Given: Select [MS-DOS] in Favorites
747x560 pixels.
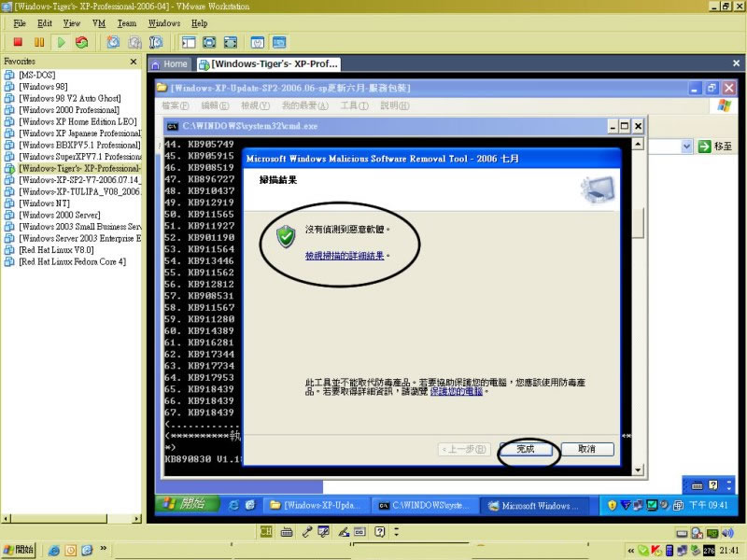Looking at the screenshot, I should point(36,75).
